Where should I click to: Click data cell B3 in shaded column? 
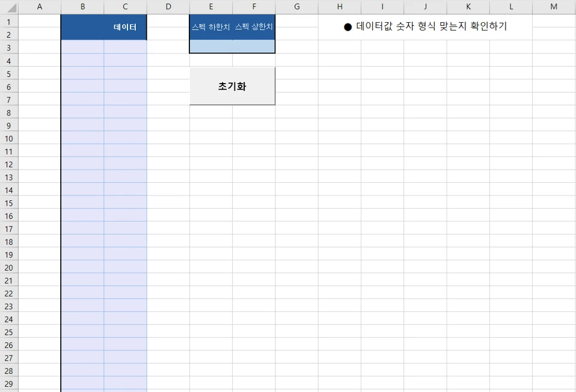[82, 47]
